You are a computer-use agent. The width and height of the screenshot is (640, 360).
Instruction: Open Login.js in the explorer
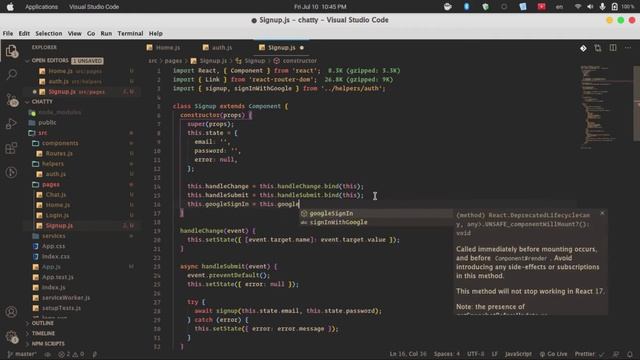[57, 215]
